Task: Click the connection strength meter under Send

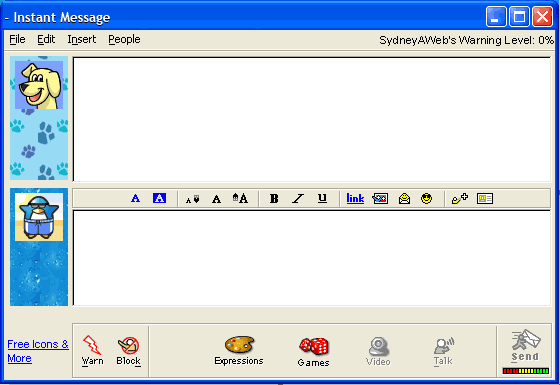Action: tap(525, 371)
